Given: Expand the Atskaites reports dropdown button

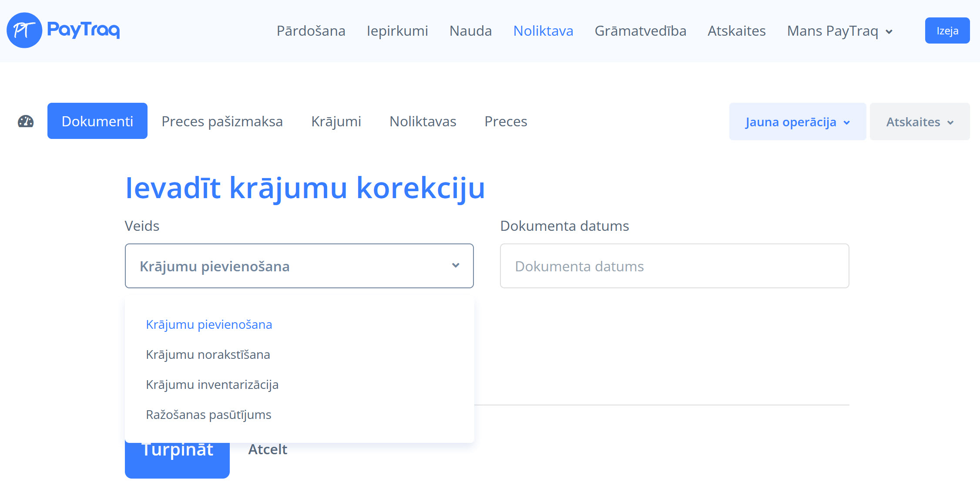Looking at the screenshot, I should point(920,122).
